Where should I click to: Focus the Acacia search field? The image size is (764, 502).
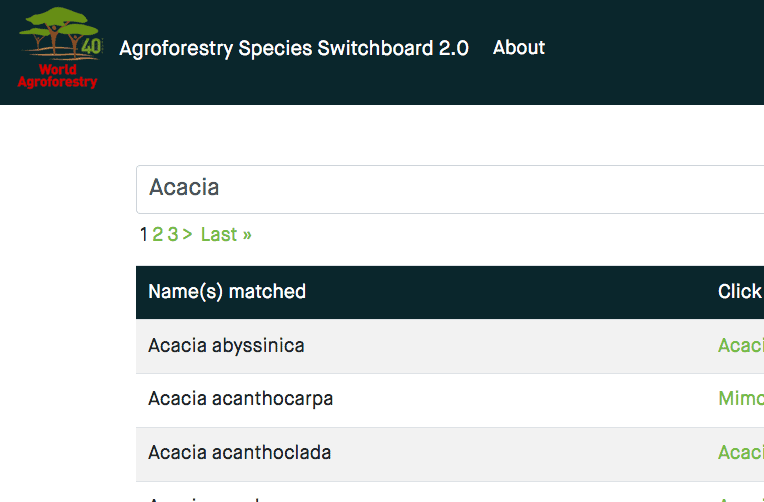[x=450, y=188]
